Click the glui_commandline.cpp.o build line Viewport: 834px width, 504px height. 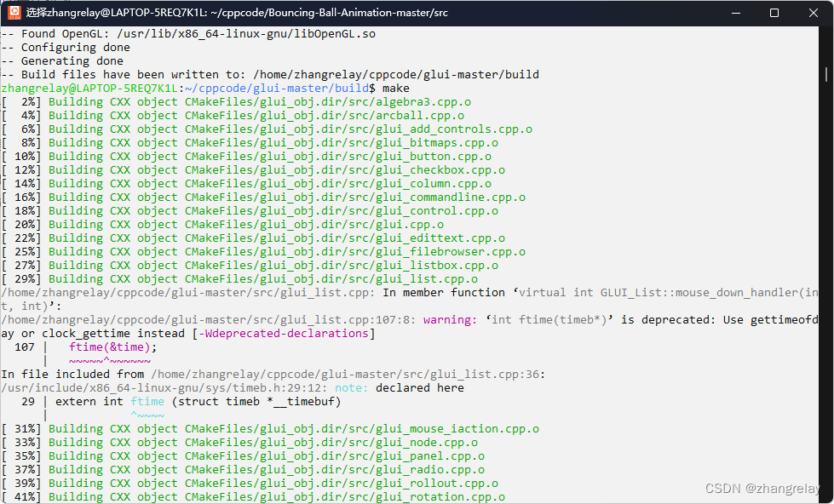(263, 198)
